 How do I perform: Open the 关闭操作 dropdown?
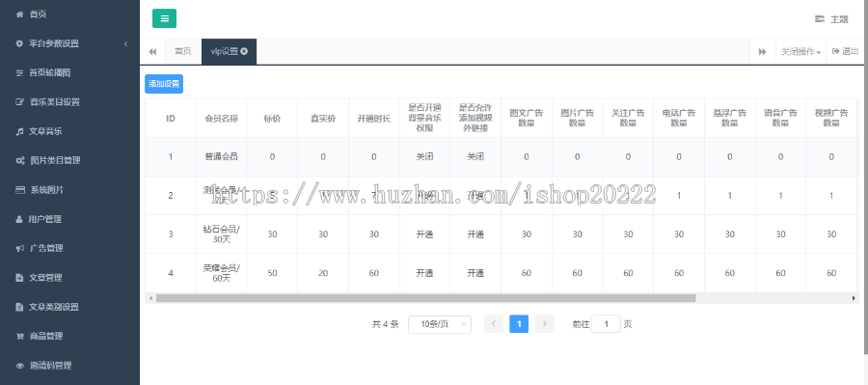coord(800,51)
